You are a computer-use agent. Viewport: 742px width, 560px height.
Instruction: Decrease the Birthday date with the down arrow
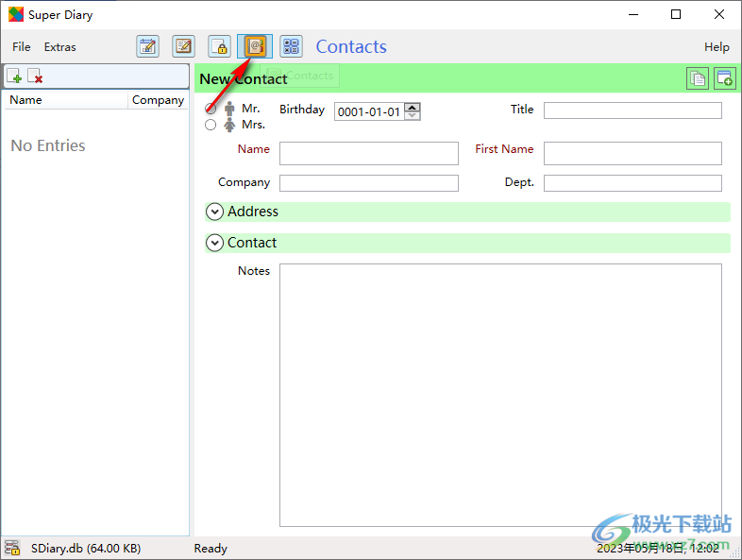(413, 115)
